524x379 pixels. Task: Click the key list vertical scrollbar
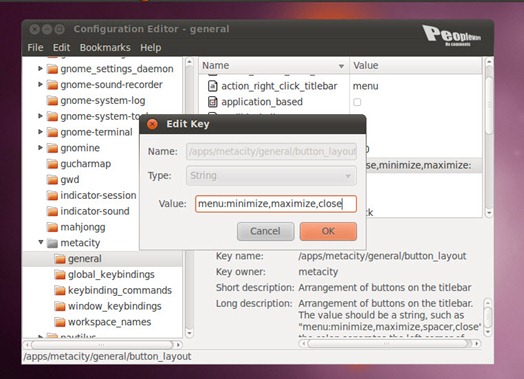pos(489,137)
